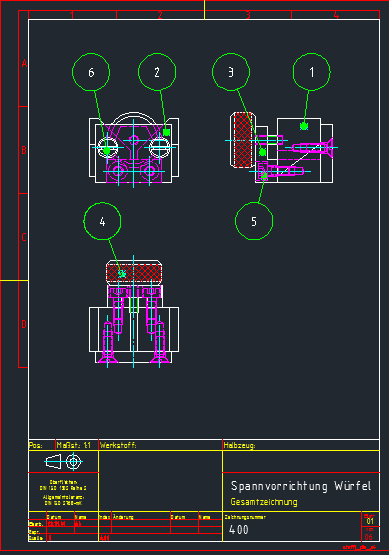Click the green grip ending balloon 1's leader
Viewport: 389px width, 555px height.
point(304,126)
